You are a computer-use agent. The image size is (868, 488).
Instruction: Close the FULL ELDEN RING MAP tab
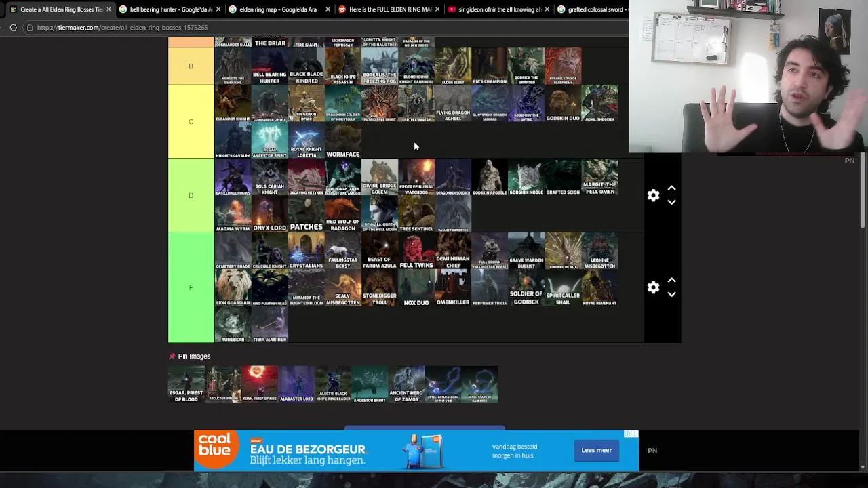437,9
